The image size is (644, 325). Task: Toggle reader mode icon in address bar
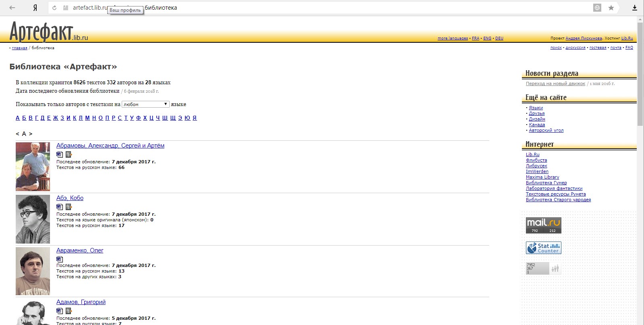pyautogui.click(x=66, y=8)
